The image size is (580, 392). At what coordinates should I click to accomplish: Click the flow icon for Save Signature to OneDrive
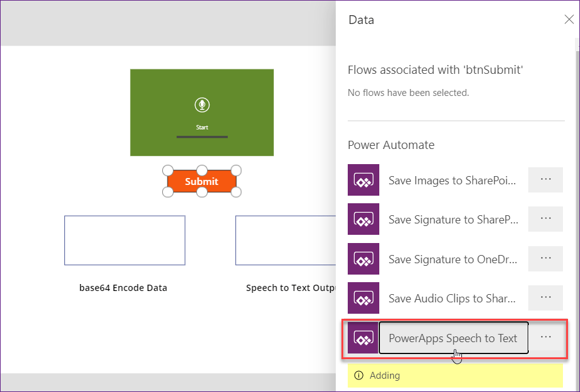[363, 259]
